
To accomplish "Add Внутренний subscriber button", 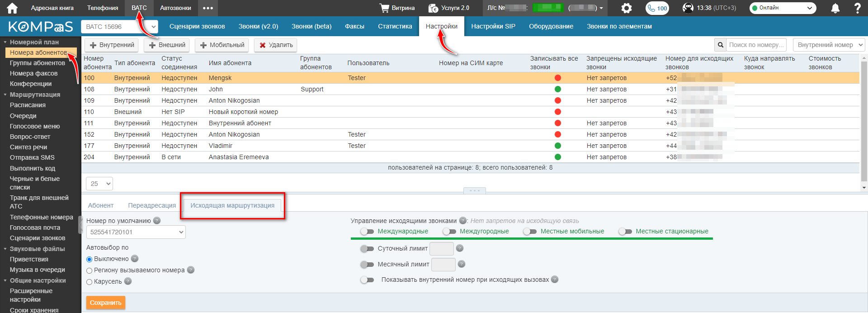I will click(112, 45).
